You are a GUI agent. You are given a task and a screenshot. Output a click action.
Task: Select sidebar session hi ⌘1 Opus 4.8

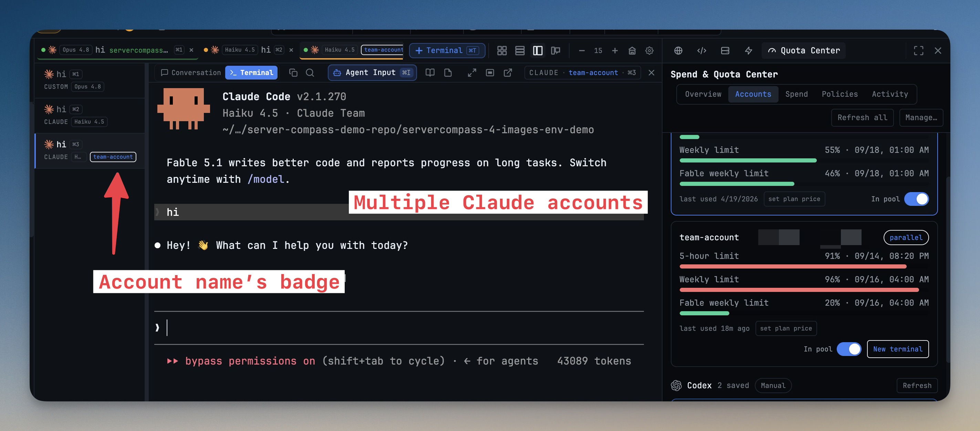click(x=90, y=80)
